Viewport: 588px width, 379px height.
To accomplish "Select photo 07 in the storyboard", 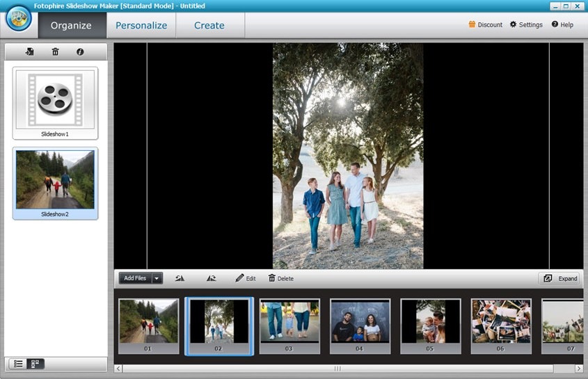I will (562, 326).
